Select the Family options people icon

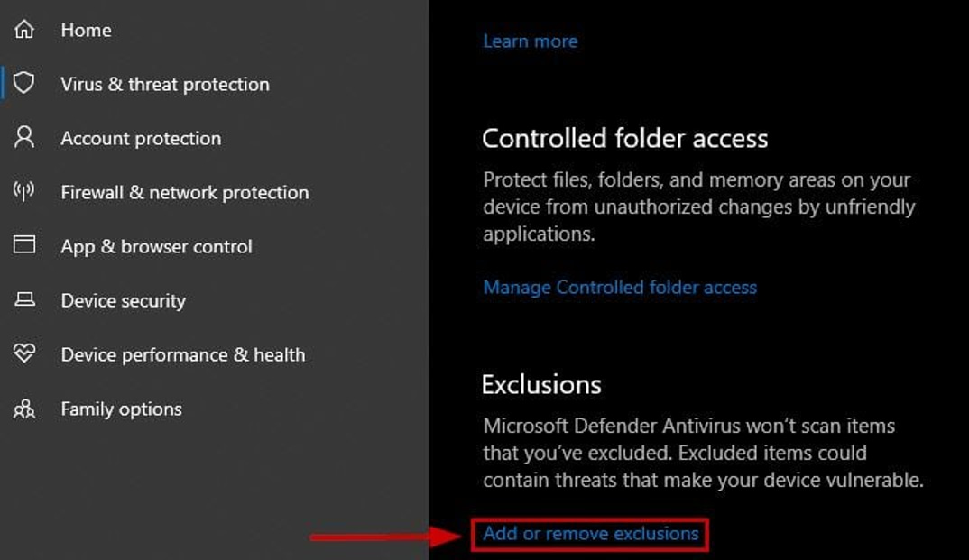click(24, 409)
